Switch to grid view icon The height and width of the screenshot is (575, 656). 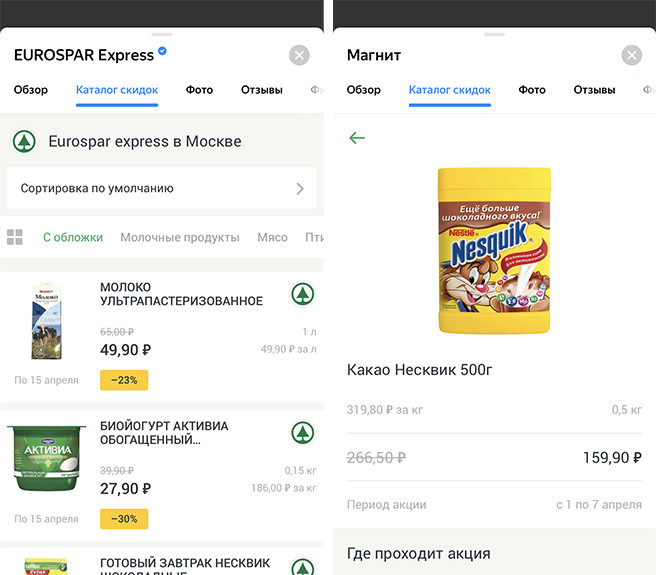(15, 238)
